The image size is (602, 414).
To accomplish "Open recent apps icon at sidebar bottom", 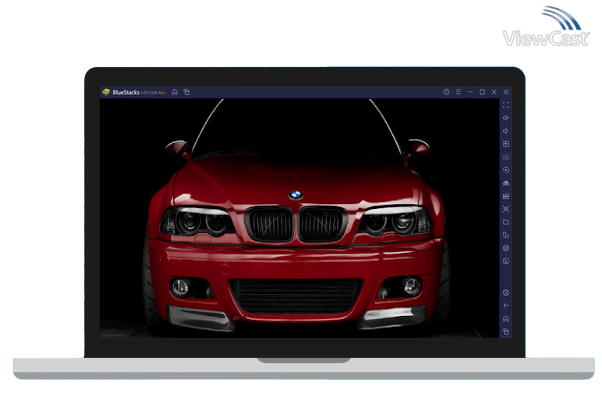I will (506, 331).
